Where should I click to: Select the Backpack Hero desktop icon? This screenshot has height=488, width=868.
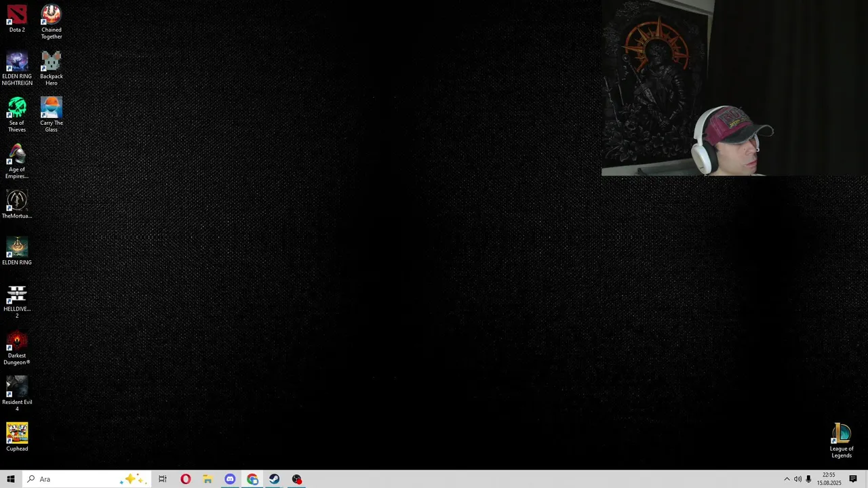(x=51, y=68)
